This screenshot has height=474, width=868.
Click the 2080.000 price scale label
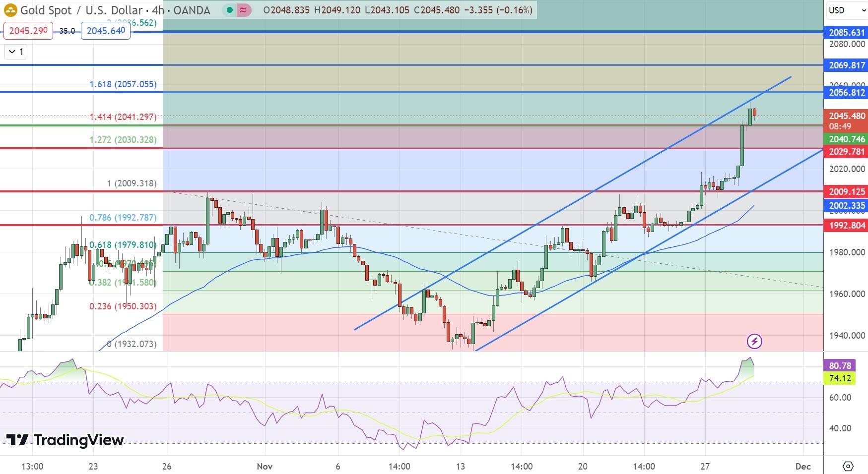[847, 44]
